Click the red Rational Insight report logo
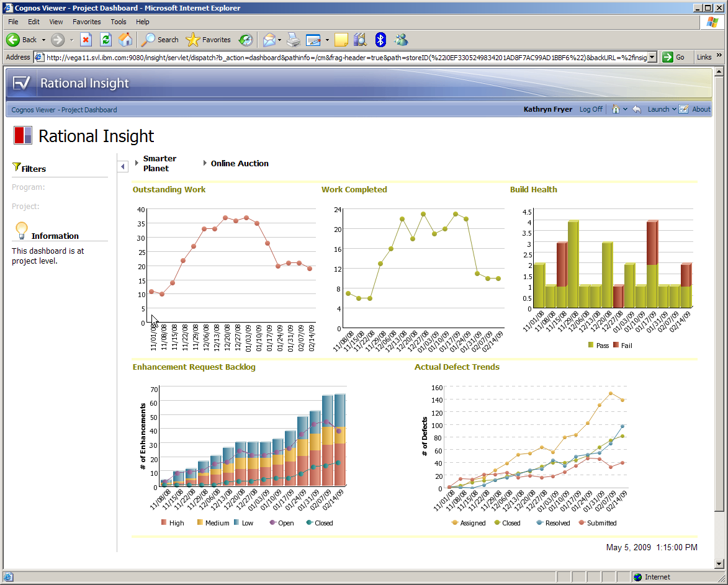 (23, 135)
